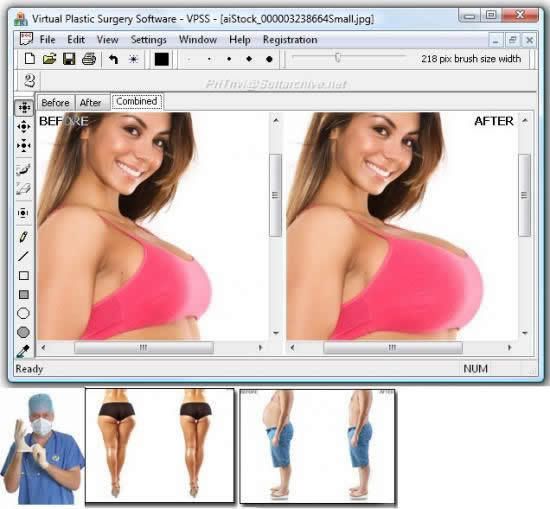Print with the printer icon
550x509 pixels.
[89, 59]
